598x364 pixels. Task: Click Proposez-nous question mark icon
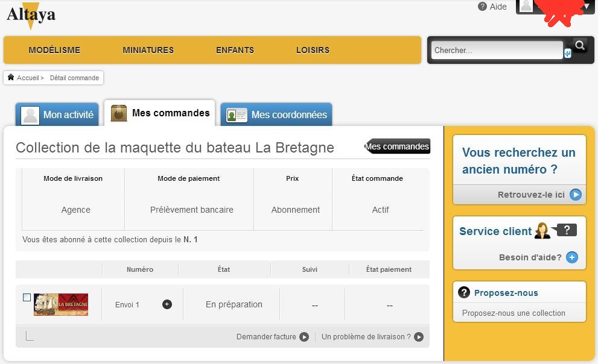click(464, 292)
